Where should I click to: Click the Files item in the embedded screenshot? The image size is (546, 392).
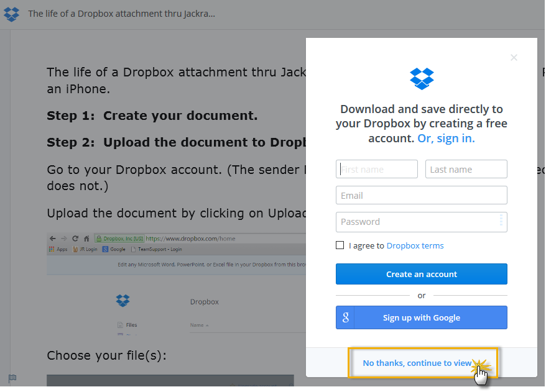coord(127,325)
